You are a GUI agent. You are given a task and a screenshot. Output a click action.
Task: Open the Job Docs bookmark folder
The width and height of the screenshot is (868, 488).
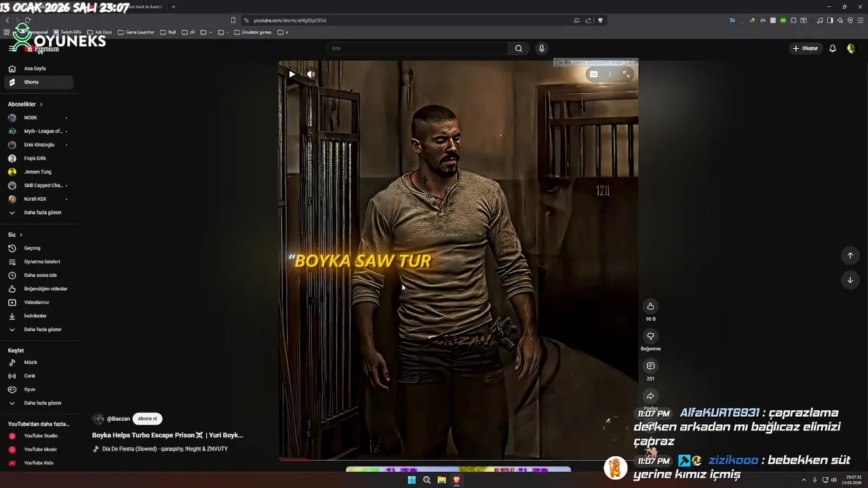100,32
